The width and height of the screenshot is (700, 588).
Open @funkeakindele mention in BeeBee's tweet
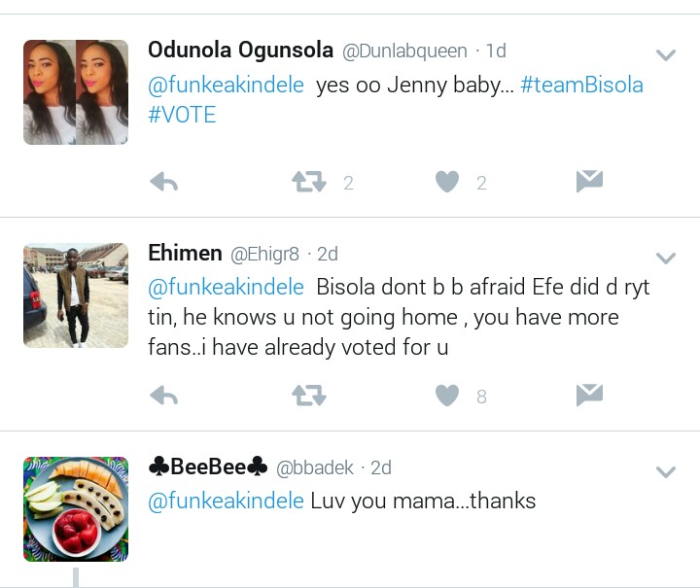click(x=226, y=502)
